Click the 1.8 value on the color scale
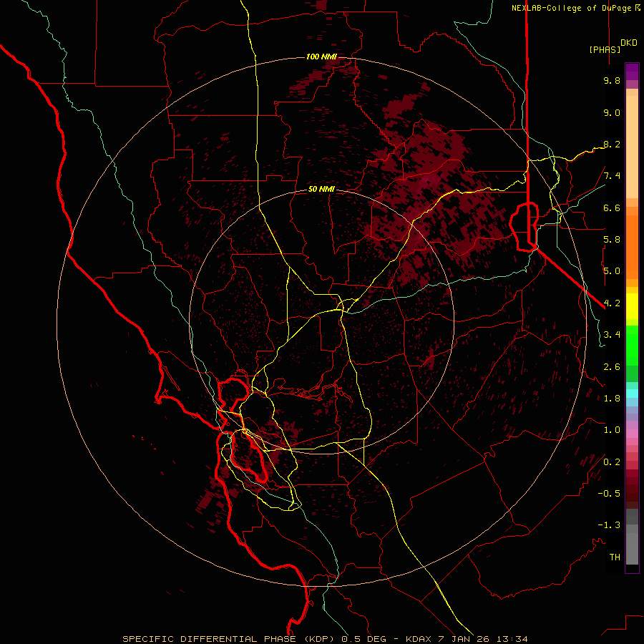Viewport: 644px width, 644px height. [x=612, y=399]
